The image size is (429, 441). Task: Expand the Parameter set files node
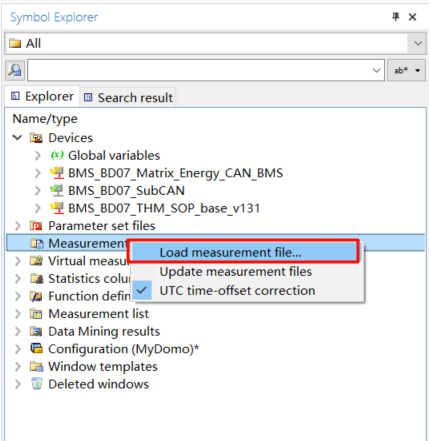[x=18, y=226]
